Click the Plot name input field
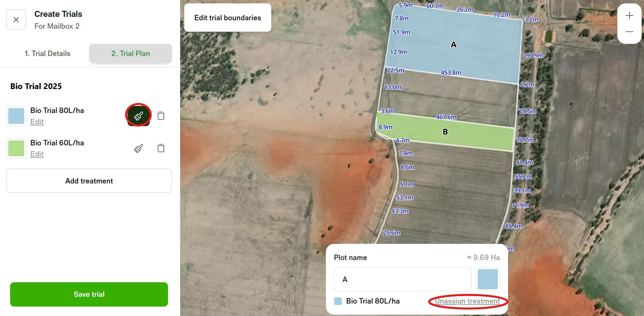644x316 pixels. coord(402,279)
